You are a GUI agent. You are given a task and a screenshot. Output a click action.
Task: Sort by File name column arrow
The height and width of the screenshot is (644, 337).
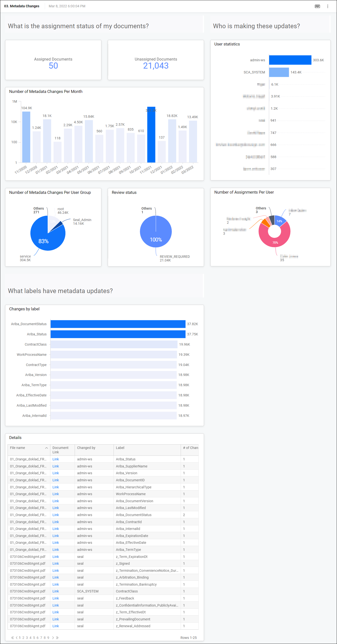(x=46, y=448)
